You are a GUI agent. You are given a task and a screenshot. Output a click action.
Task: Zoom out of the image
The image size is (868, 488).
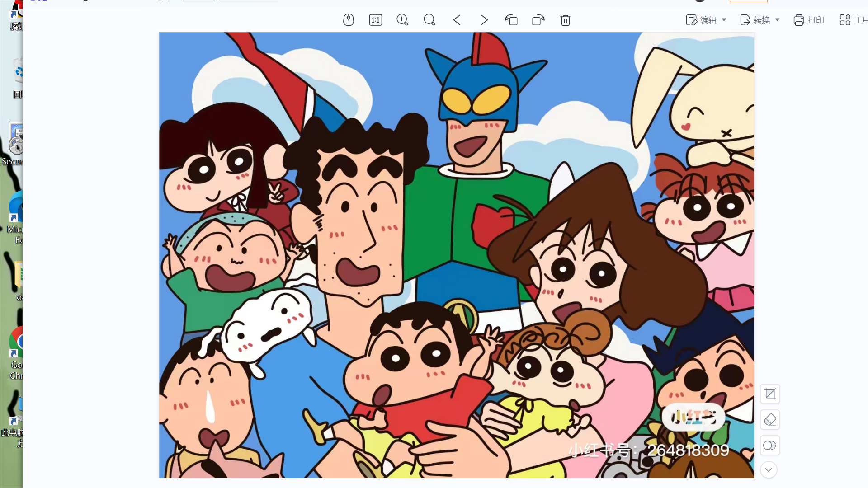click(x=429, y=20)
